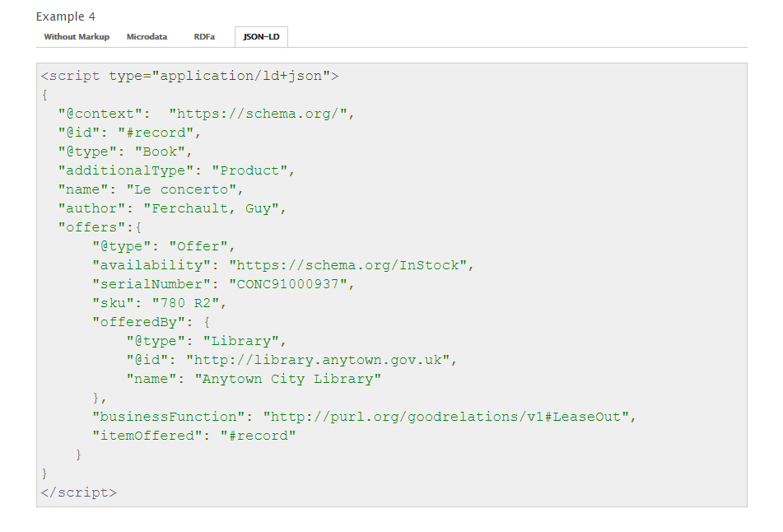Click the @context schema.org URL

pos(258,114)
